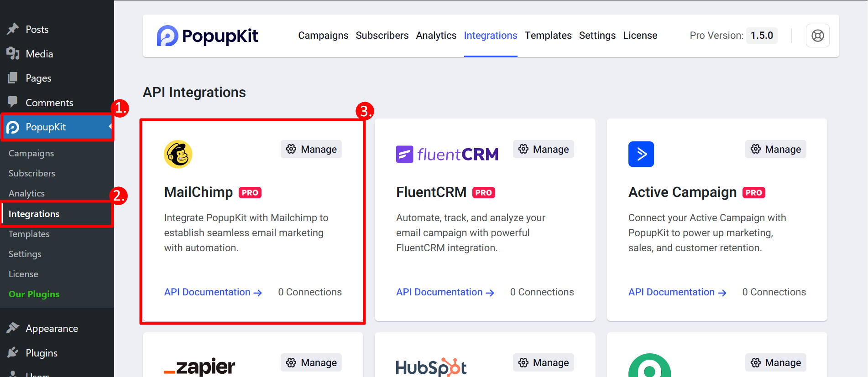Click the FluentCRM card title
Screen dimensions: 868x377
(431, 192)
